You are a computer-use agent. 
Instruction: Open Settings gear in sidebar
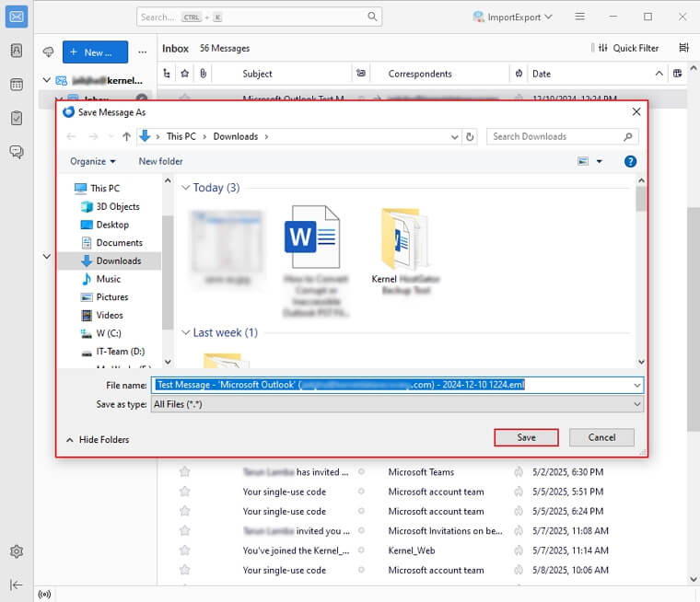[x=17, y=551]
